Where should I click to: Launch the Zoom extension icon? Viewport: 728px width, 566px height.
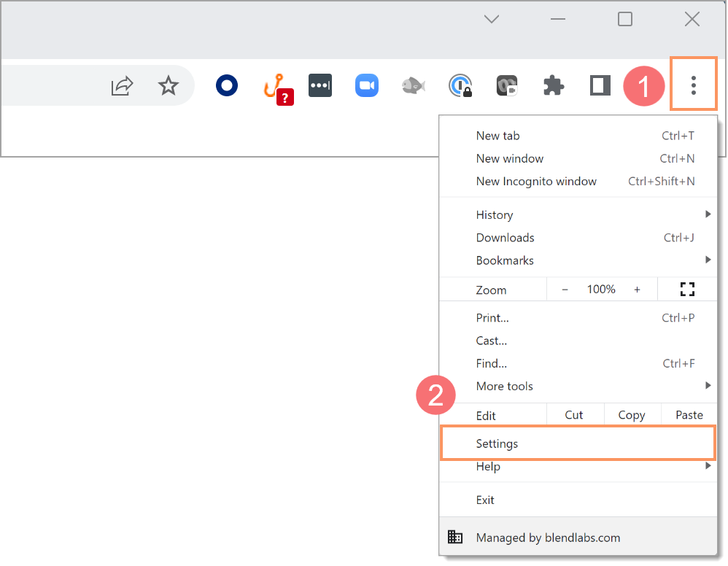(367, 85)
